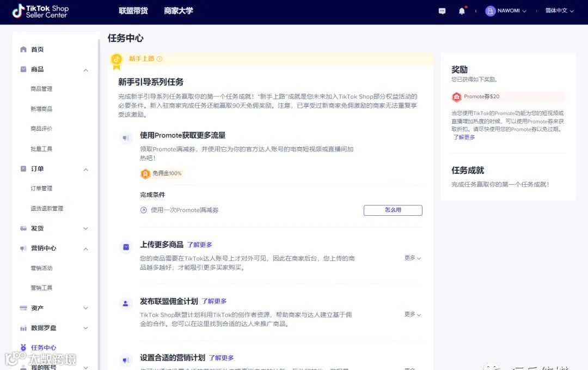The width and height of the screenshot is (588, 370).
Task: Open 营销活动 in the sidebar
Action: (x=41, y=268)
